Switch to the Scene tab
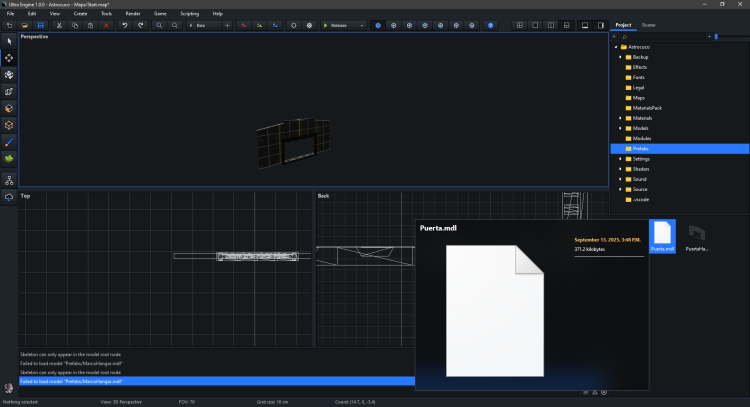This screenshot has width=750, height=407. 649,24
